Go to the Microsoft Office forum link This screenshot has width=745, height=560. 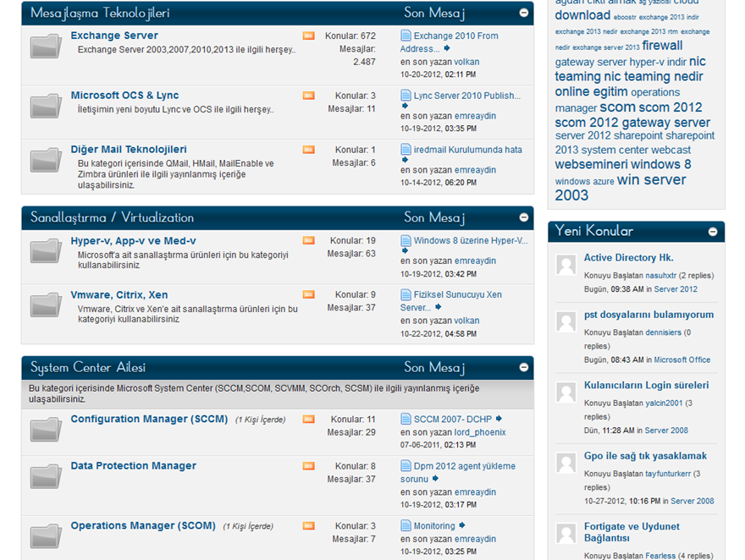(x=682, y=360)
